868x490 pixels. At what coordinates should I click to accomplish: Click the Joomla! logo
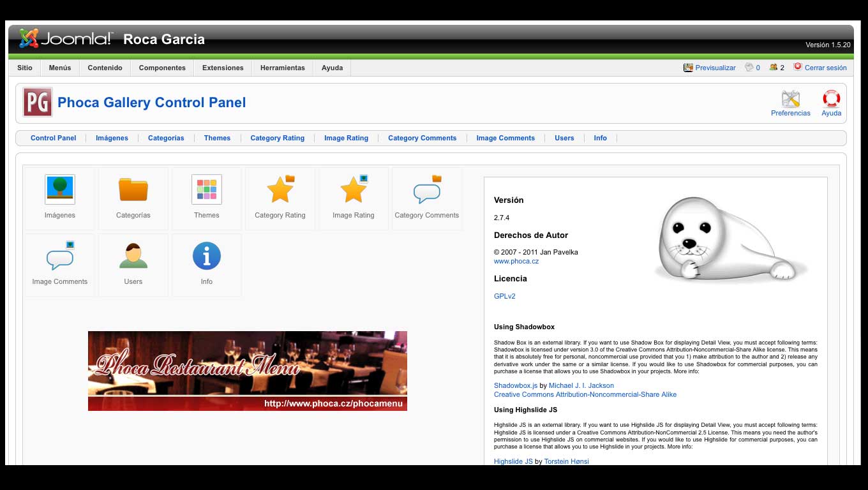click(66, 38)
